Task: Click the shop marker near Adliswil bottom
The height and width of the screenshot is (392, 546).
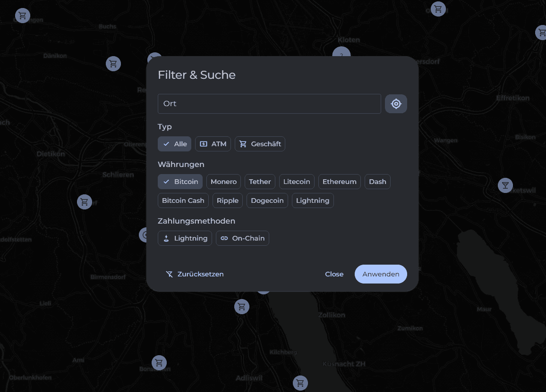Action: [300, 383]
